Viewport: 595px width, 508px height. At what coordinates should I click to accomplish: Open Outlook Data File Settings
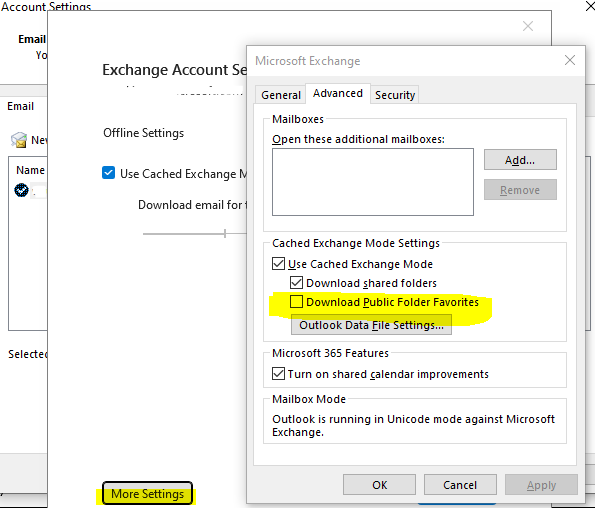(x=371, y=325)
